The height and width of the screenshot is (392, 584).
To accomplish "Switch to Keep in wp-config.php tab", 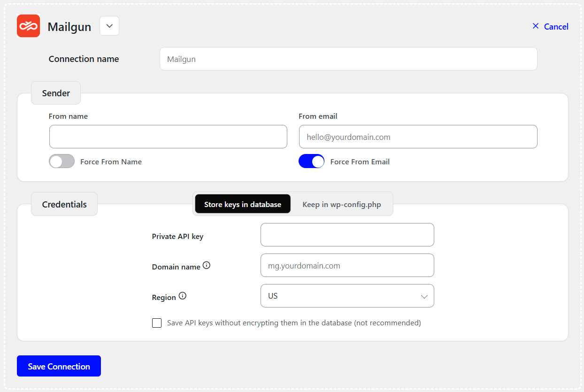I will coord(342,204).
